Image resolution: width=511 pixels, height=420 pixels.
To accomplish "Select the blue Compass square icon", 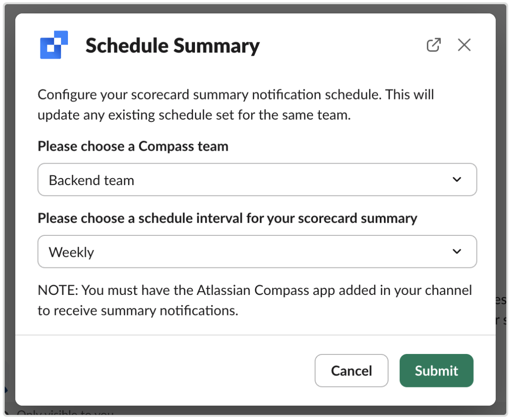I will (x=54, y=45).
